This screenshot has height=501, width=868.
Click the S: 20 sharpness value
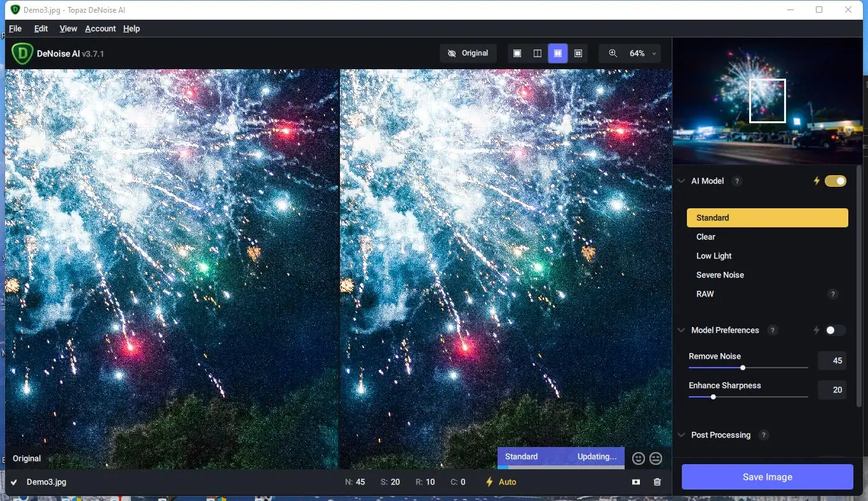[x=390, y=482]
